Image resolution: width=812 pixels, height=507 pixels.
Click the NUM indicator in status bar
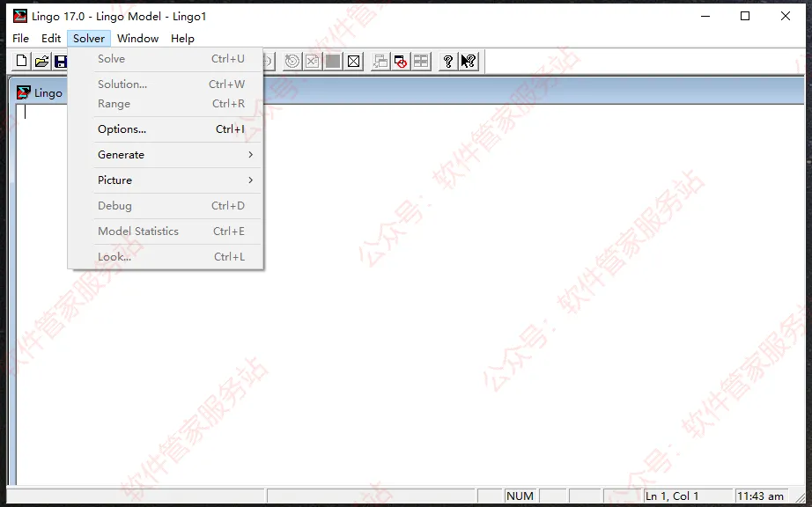pyautogui.click(x=520, y=496)
